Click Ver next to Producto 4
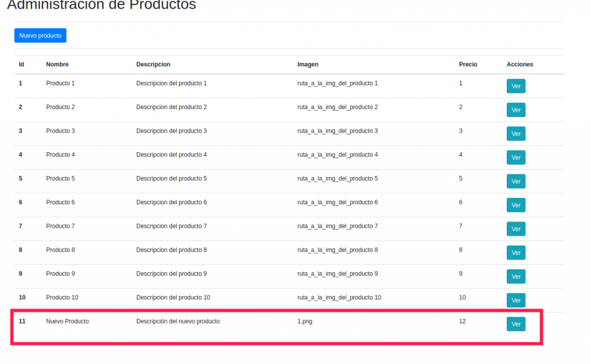This screenshot has width=591, height=364. coord(516,157)
